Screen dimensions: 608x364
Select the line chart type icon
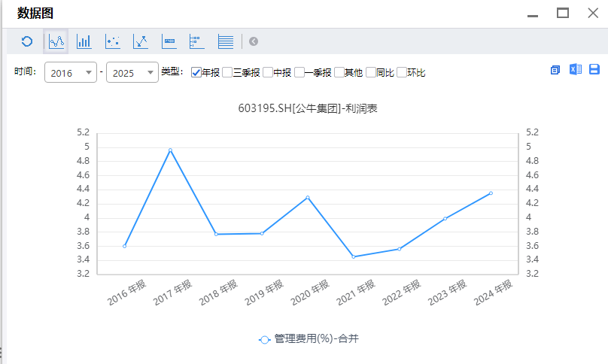tap(56, 41)
